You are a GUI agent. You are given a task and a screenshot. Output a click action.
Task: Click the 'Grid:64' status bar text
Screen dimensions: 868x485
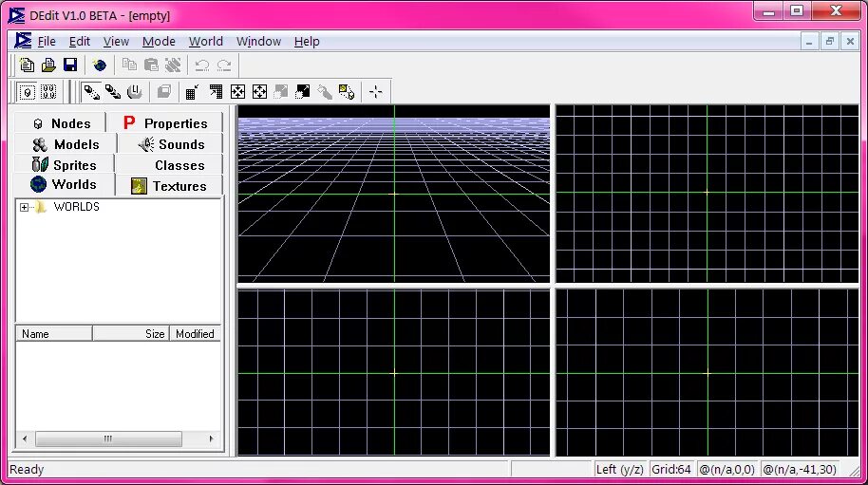pyautogui.click(x=670, y=470)
